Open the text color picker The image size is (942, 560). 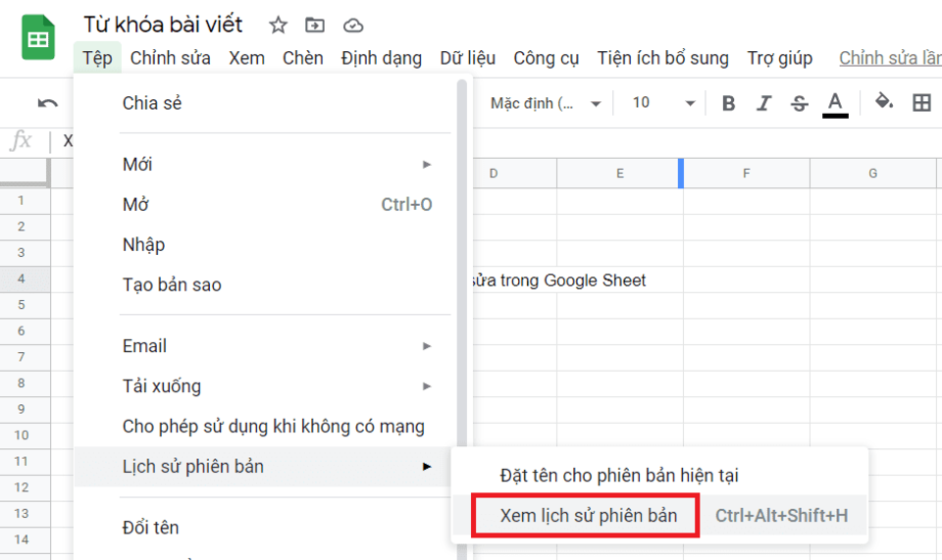click(x=835, y=103)
